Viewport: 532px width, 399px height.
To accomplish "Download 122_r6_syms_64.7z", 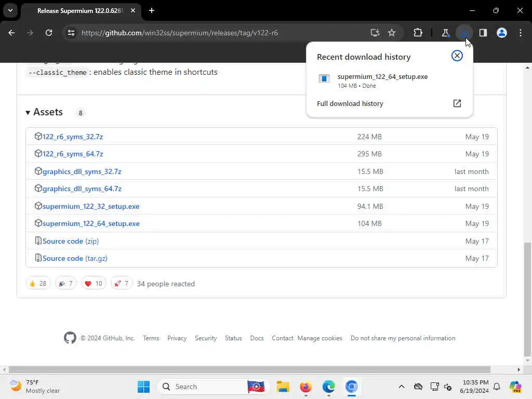I will (x=73, y=154).
